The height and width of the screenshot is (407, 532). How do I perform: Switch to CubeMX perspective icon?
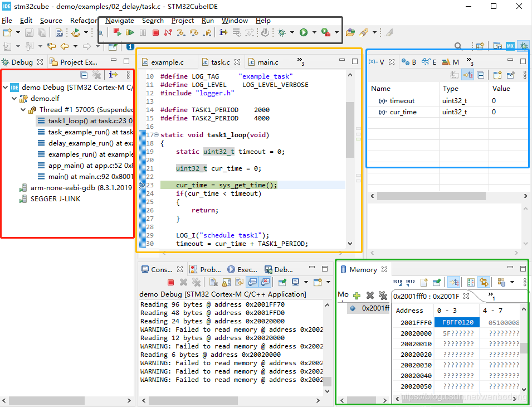(510, 46)
